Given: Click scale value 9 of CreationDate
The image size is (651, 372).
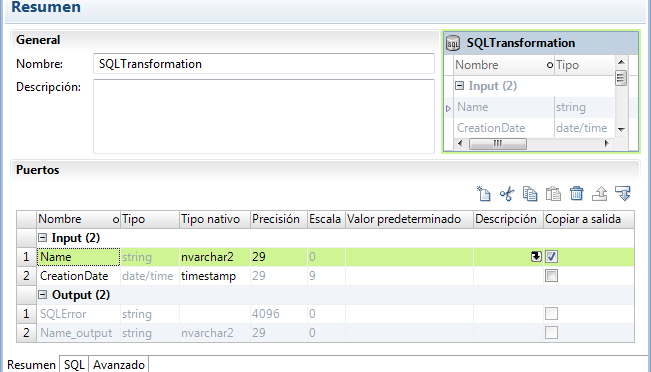Looking at the screenshot, I should click(326, 276).
